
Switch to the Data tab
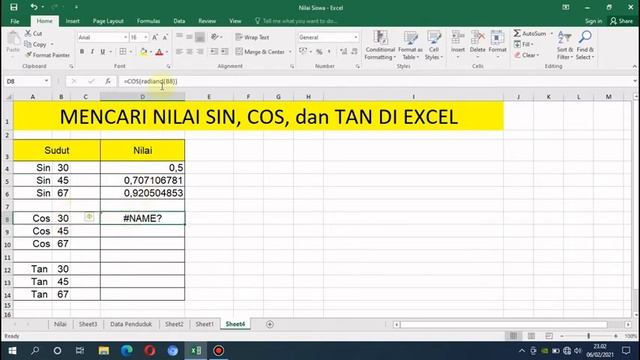pyautogui.click(x=179, y=21)
